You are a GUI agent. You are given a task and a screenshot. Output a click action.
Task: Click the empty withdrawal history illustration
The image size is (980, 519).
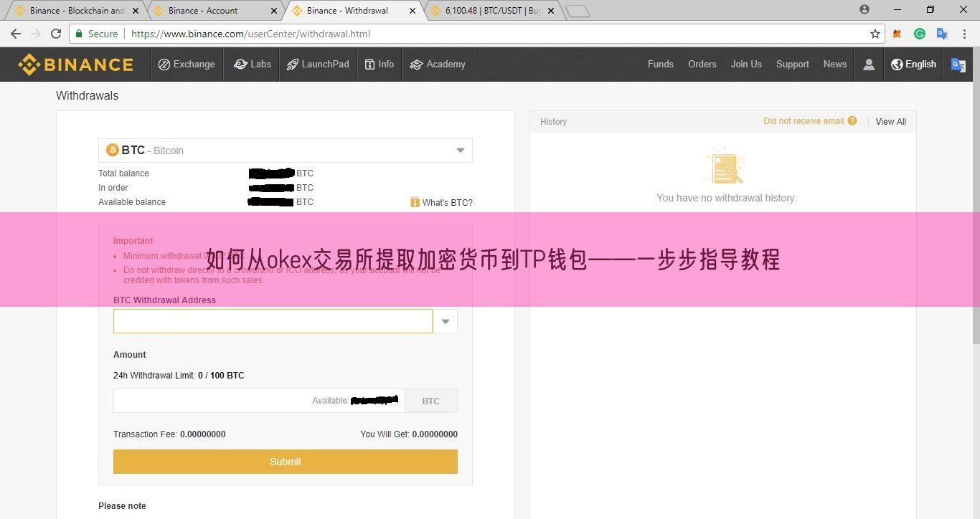click(x=725, y=167)
